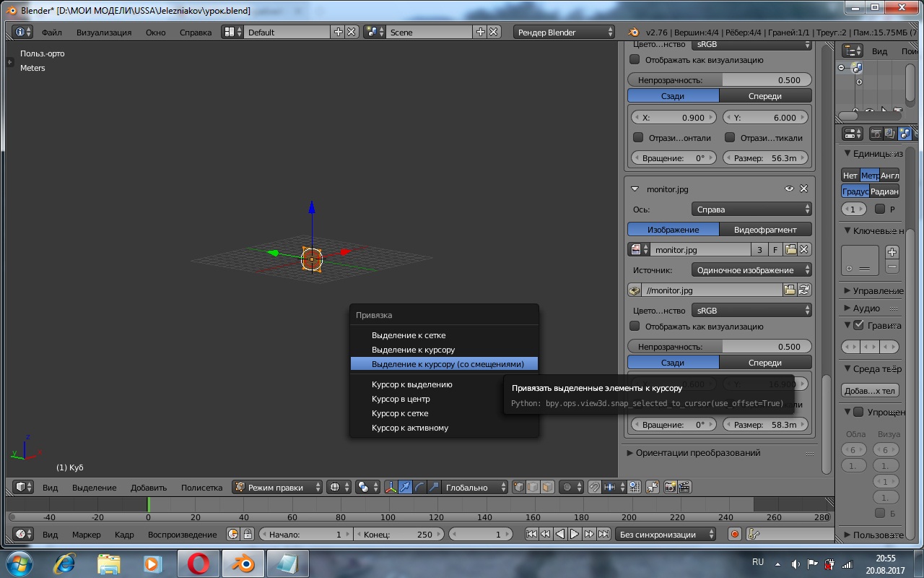Open the Ось dropdown set to Справа
Image resolution: width=924 pixels, height=578 pixels.
click(x=751, y=210)
